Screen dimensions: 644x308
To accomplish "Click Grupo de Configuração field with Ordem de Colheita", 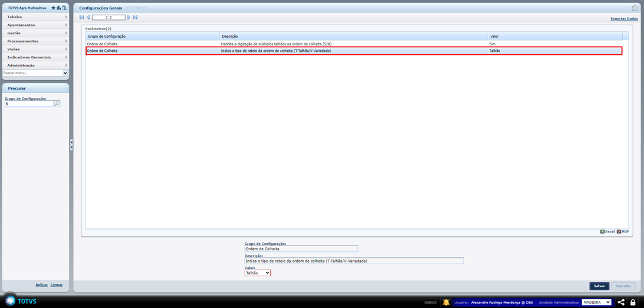I will pos(301,249).
